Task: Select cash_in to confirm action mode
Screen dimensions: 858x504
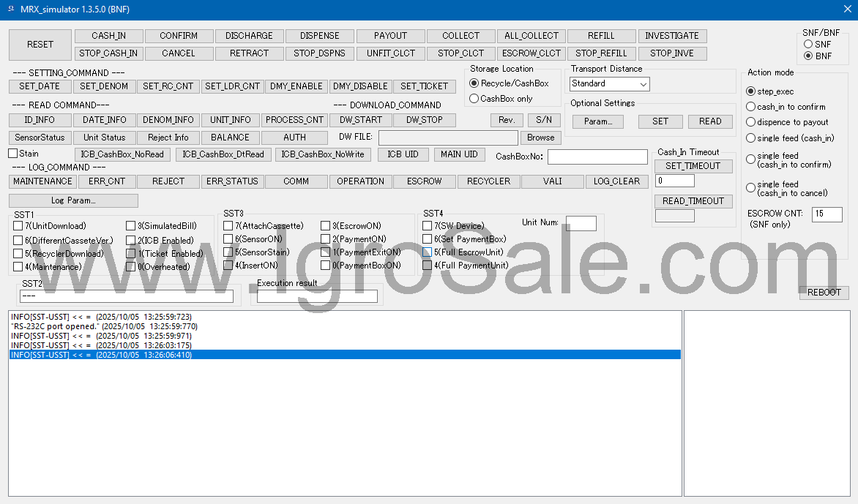Action: [x=750, y=107]
